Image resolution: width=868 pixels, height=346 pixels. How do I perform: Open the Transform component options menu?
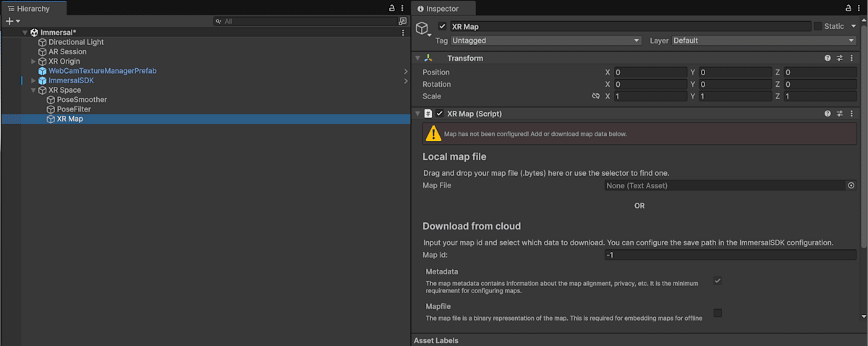[851, 58]
